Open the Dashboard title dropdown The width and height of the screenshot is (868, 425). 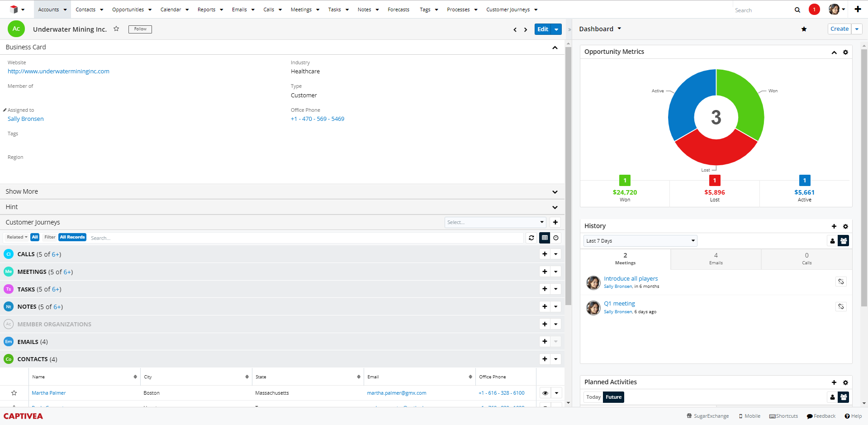pos(619,29)
